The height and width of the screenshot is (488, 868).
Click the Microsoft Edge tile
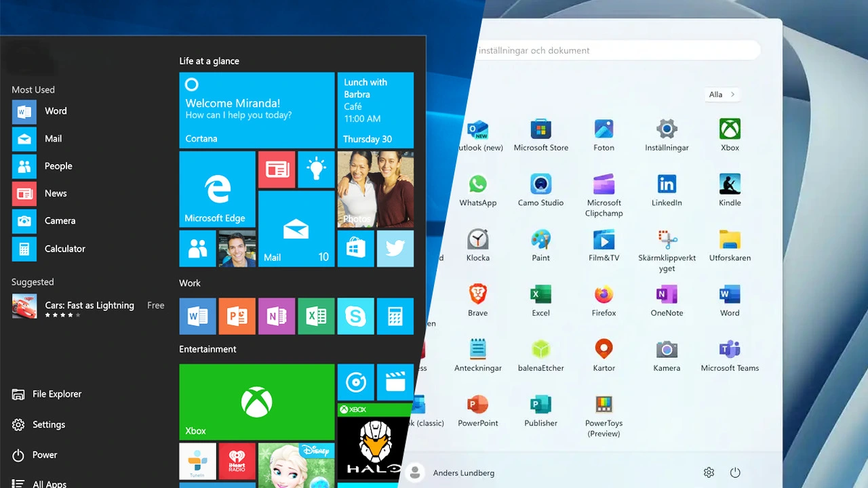coord(217,189)
